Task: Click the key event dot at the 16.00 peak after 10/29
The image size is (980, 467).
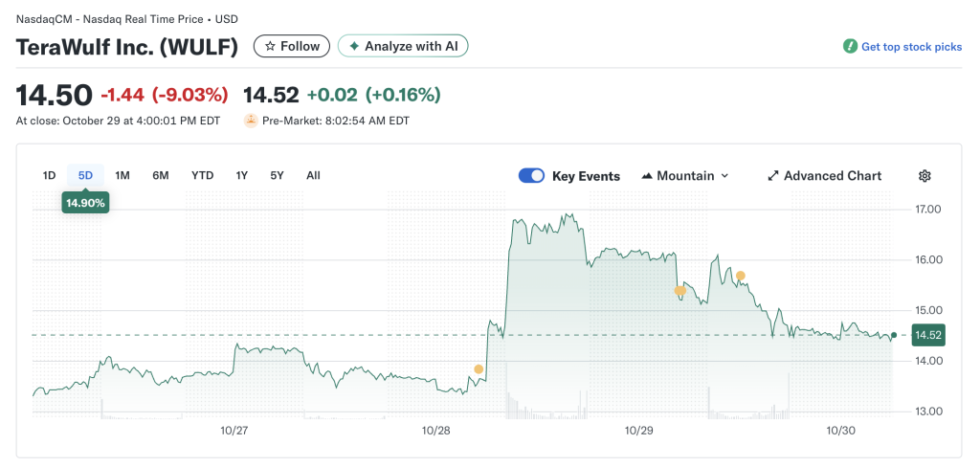Action: [740, 276]
